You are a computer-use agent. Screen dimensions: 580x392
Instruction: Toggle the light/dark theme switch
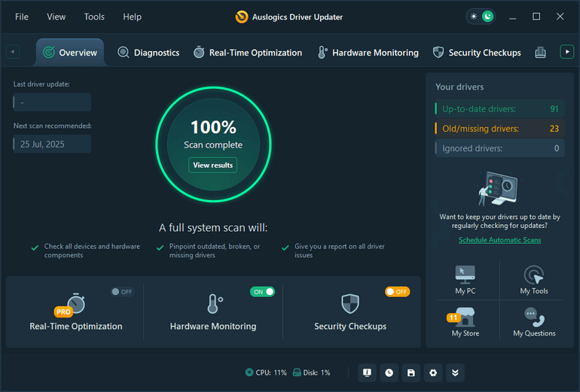(481, 17)
